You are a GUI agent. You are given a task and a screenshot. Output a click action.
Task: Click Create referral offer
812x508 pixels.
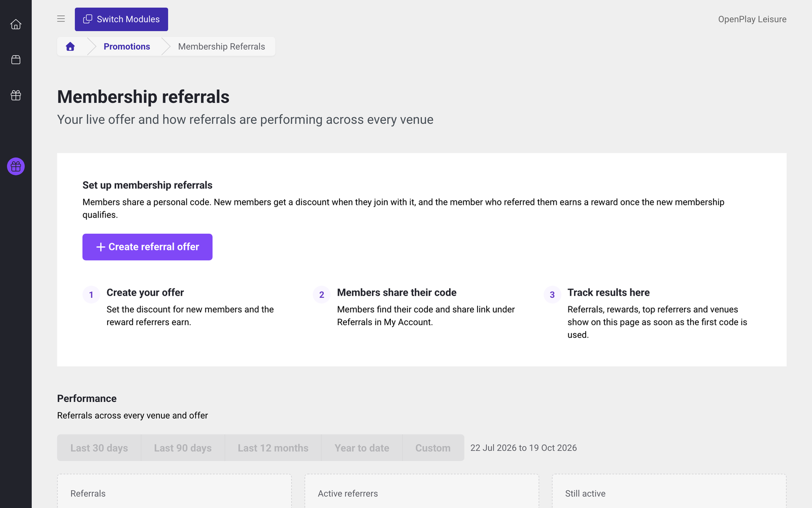(x=147, y=247)
